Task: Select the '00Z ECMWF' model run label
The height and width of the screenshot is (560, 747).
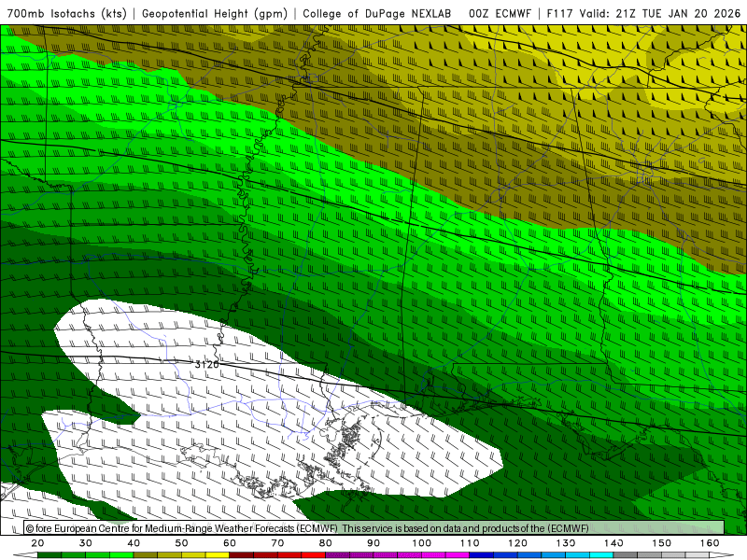Action: tap(500, 13)
